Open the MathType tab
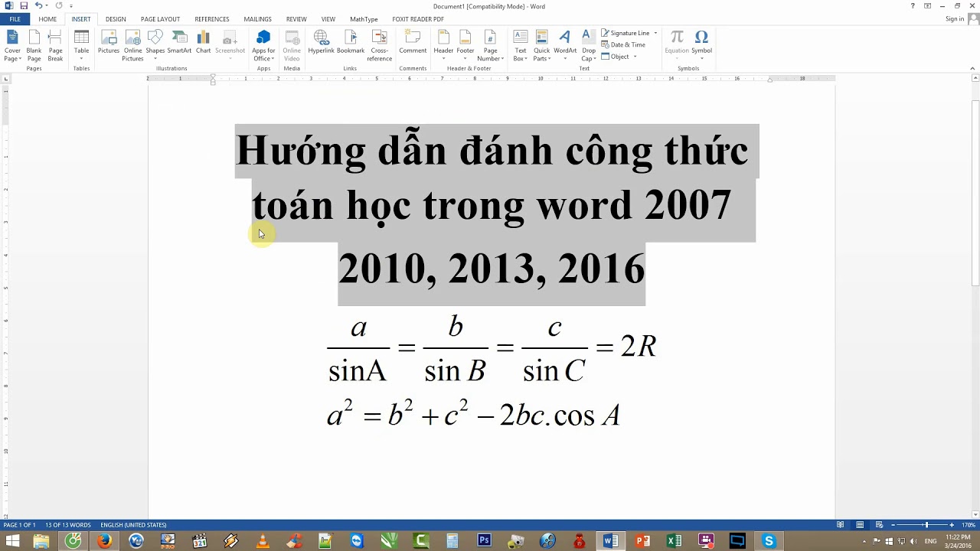980x551 pixels. [364, 19]
